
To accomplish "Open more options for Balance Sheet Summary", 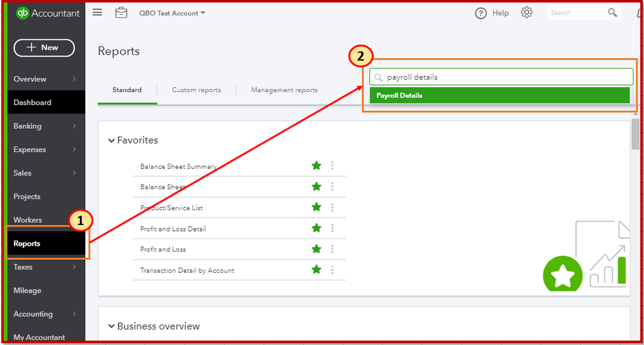I will point(332,166).
